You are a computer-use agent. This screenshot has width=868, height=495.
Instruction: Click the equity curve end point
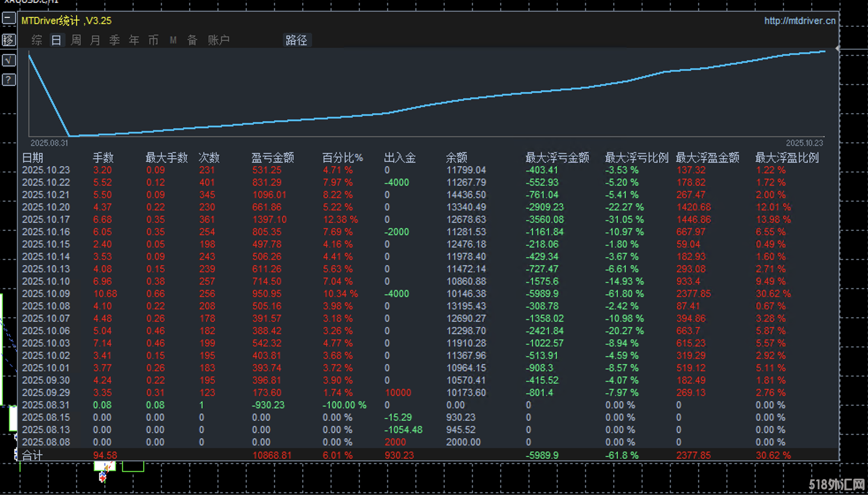click(825, 51)
